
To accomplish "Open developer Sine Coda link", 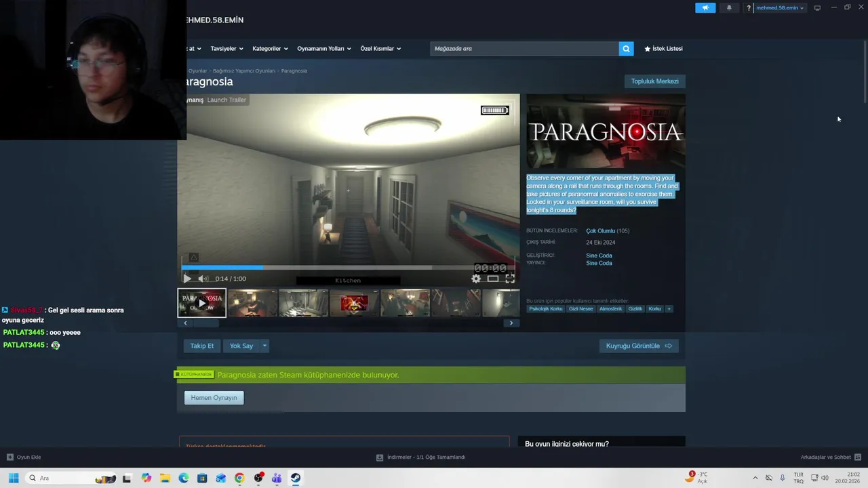I will [x=599, y=256].
